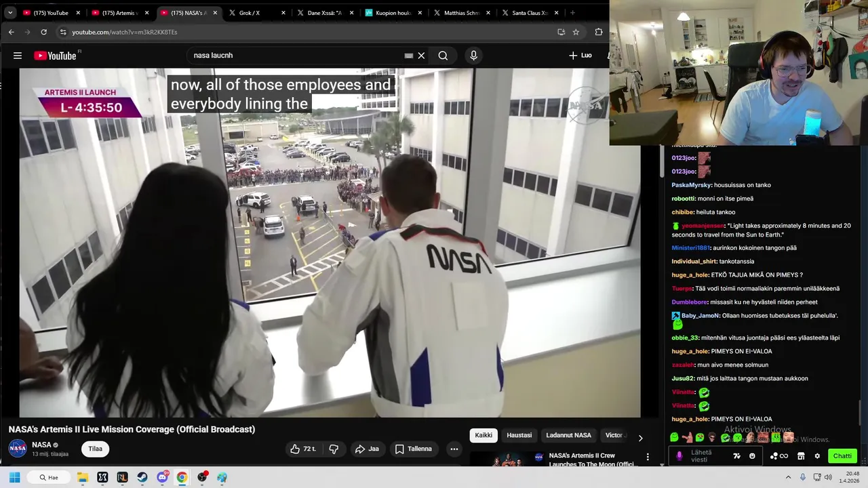Show hidden system tray icons chevron

pyautogui.click(x=788, y=477)
